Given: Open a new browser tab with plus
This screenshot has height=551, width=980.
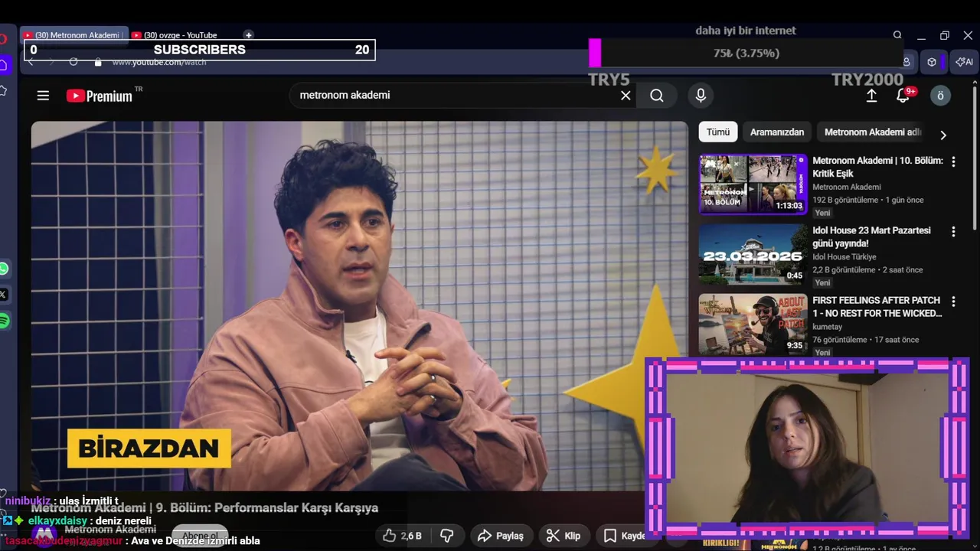Looking at the screenshot, I should [x=248, y=34].
